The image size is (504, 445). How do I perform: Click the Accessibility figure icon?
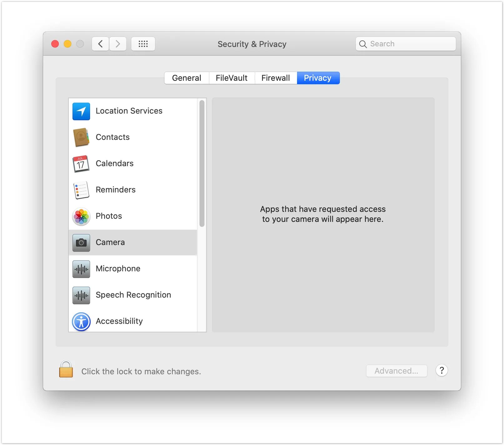81,321
